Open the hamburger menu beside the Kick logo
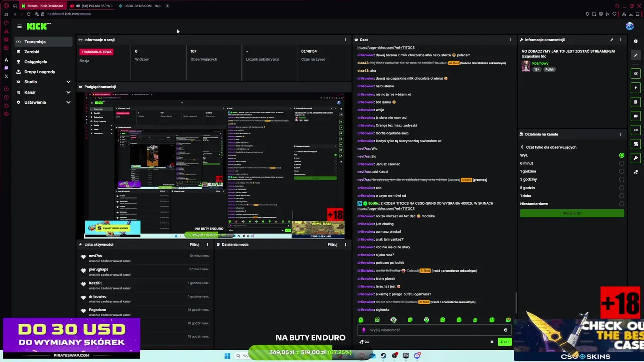The width and height of the screenshot is (644, 362). [19, 26]
